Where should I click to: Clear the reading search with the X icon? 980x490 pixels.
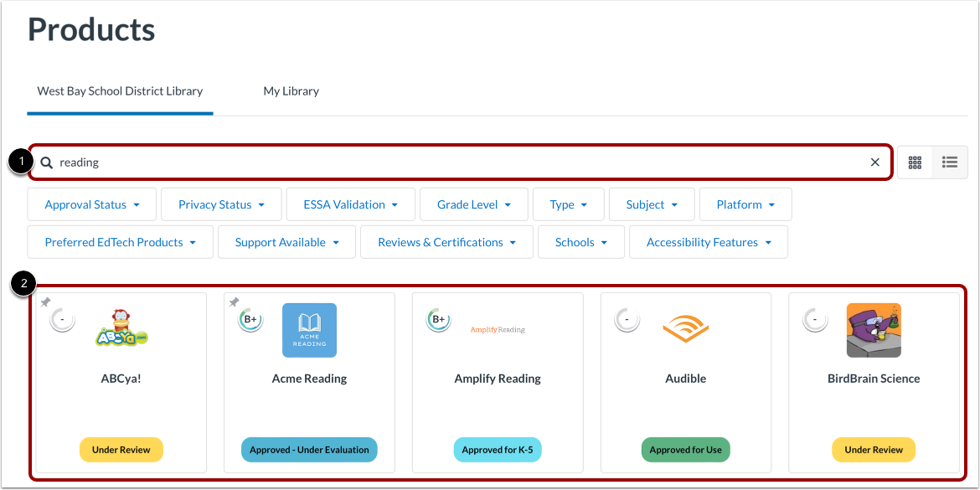click(x=874, y=162)
